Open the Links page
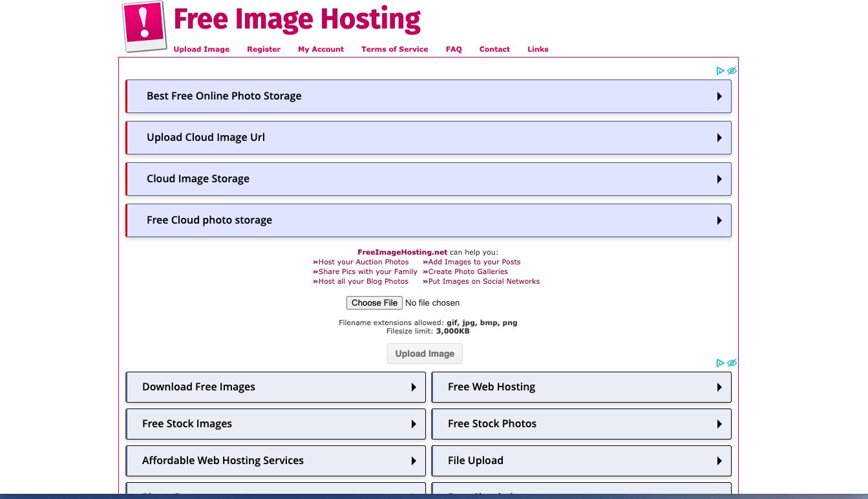This screenshot has width=868, height=499. pyautogui.click(x=538, y=49)
